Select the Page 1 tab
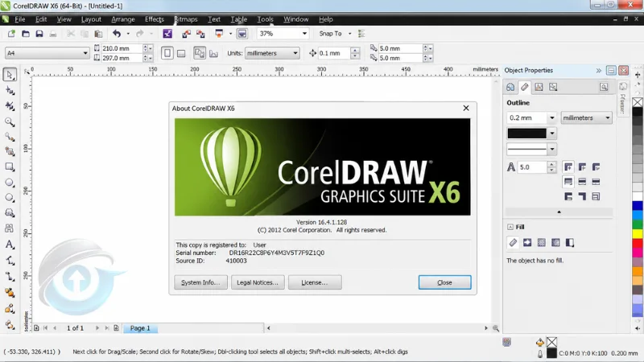The width and height of the screenshot is (644, 362). 140,328
